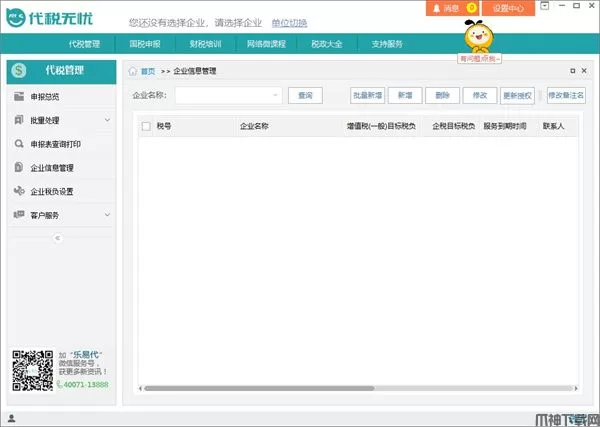Click the 新增 button
The image size is (600, 427).
tap(405, 95)
